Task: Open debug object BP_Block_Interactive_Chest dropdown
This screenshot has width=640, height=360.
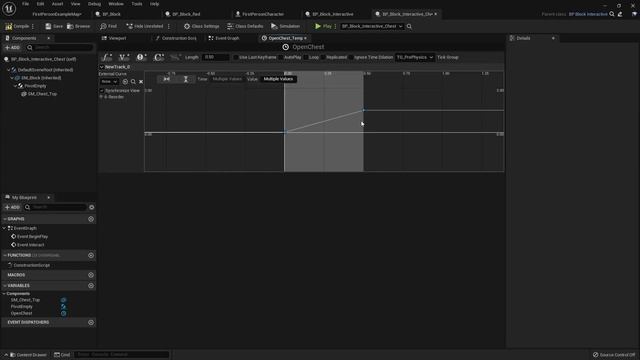Action: click(372, 26)
